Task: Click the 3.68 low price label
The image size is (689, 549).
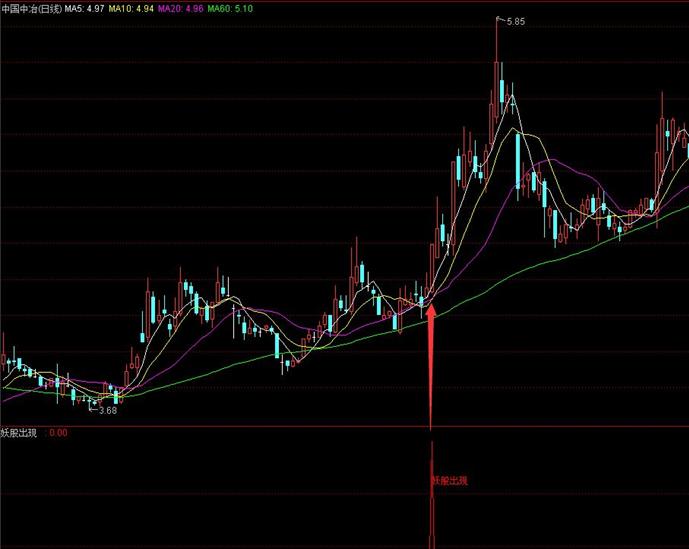Action: pyautogui.click(x=108, y=411)
